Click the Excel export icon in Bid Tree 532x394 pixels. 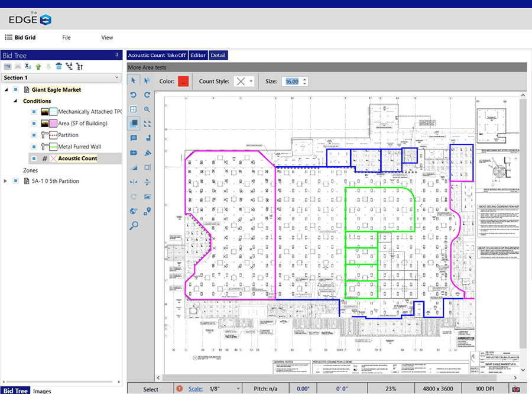[28, 66]
